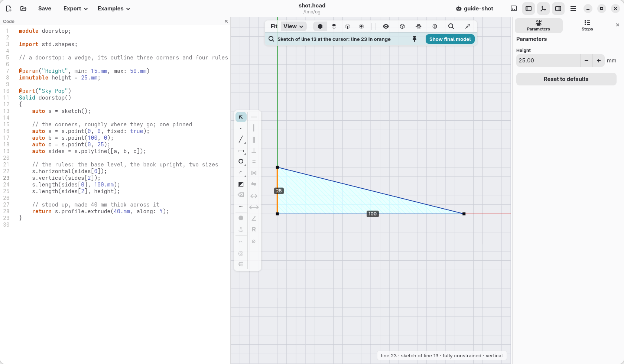624x364 pixels.
Task: Open the Export dropdown menu
Action: [75, 9]
